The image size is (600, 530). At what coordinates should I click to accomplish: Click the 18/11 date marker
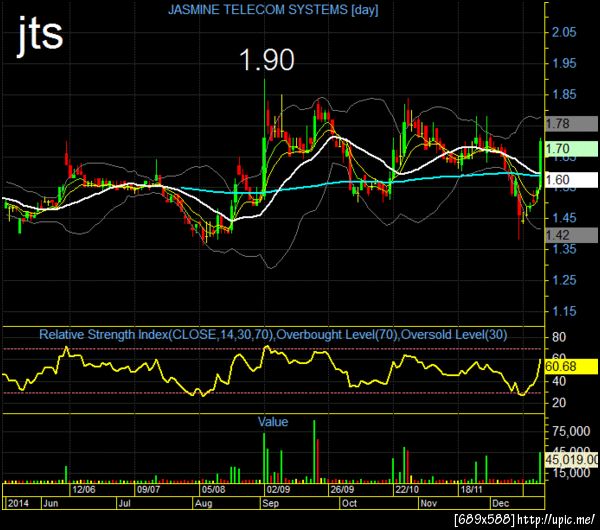coord(471,489)
